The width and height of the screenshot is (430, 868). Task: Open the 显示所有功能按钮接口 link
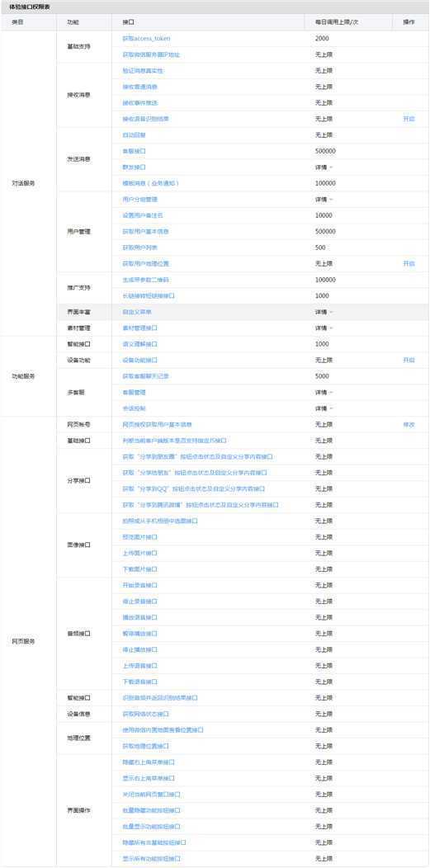pyautogui.click(x=151, y=859)
